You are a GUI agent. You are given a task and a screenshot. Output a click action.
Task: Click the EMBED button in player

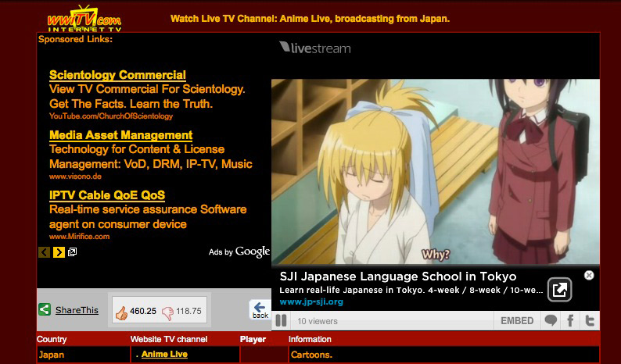point(517,321)
